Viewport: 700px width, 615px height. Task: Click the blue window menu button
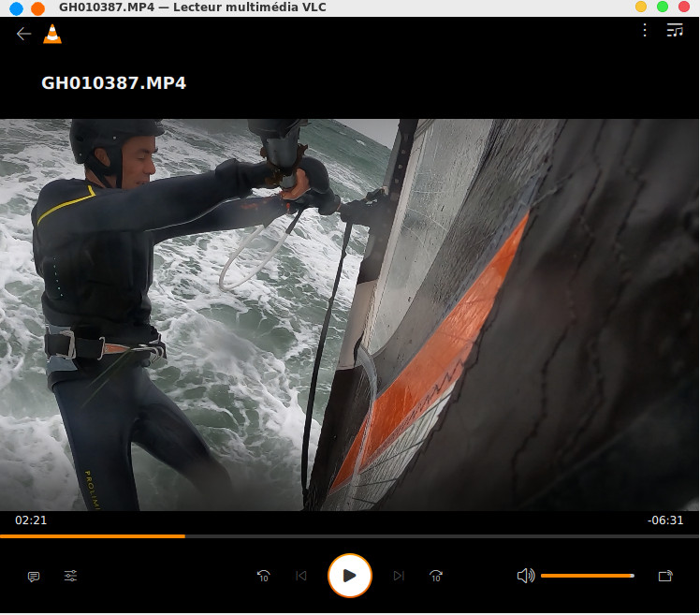pyautogui.click(x=16, y=8)
